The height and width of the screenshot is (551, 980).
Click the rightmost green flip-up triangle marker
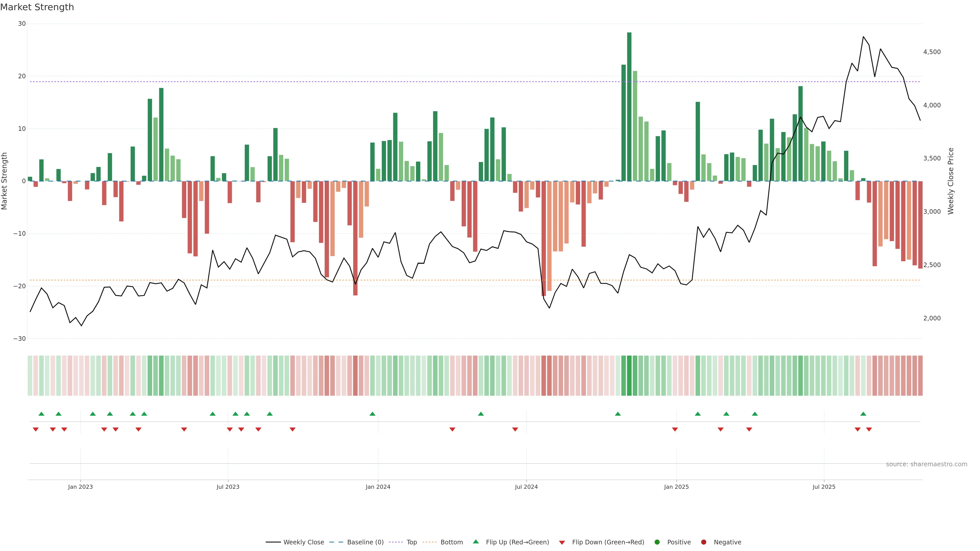(863, 414)
